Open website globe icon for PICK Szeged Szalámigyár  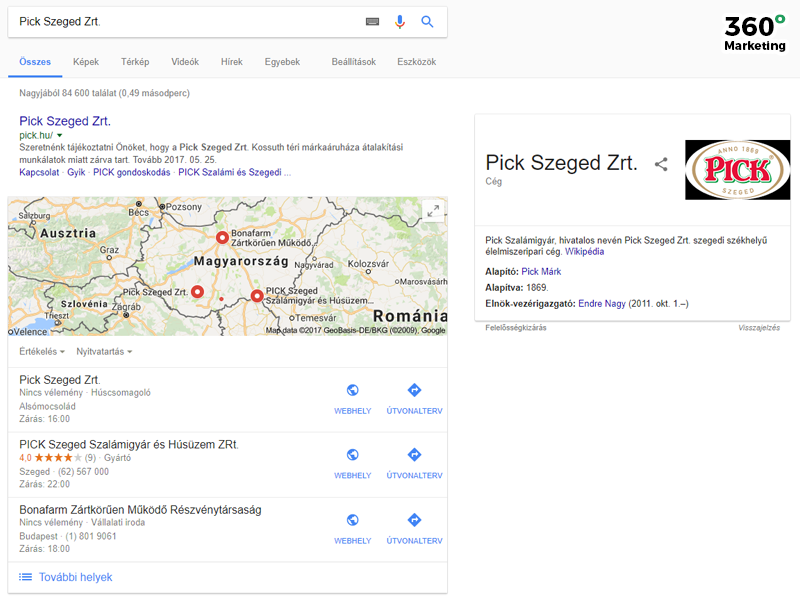click(353, 454)
